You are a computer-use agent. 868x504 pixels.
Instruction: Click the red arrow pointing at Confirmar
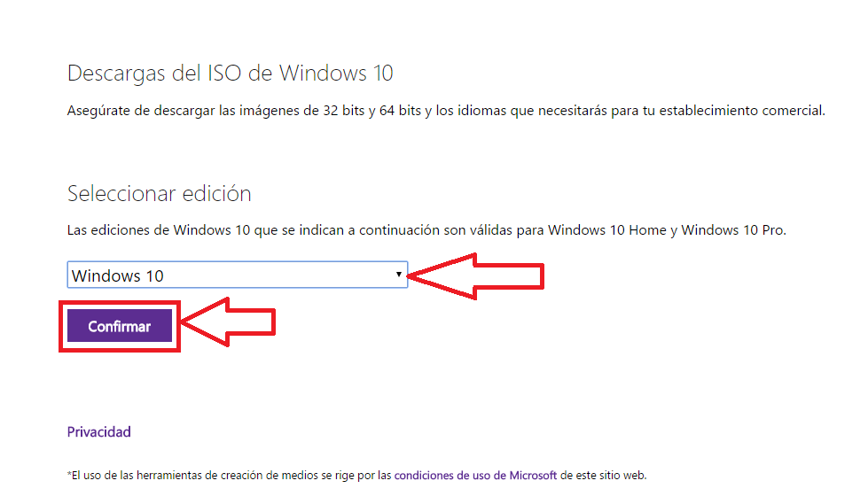pos(228,322)
